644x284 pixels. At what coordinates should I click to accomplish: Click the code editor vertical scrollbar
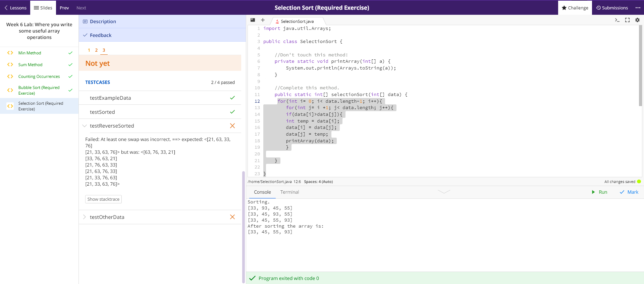[640, 66]
